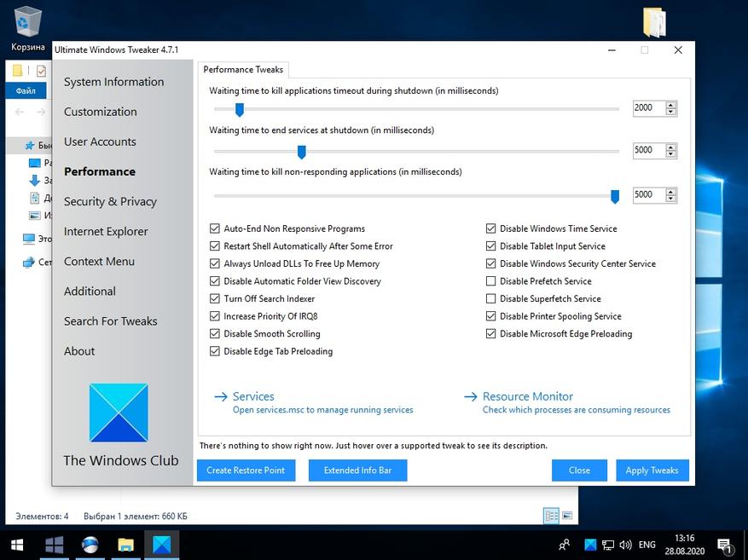The width and height of the screenshot is (748, 560).
Task: Enable Disable Superfetch Service checkbox
Action: click(490, 299)
